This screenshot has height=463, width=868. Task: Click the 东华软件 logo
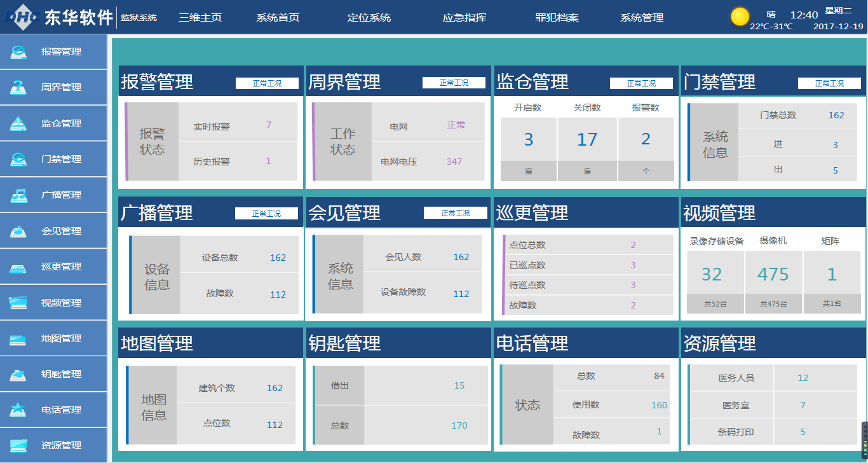[58, 17]
